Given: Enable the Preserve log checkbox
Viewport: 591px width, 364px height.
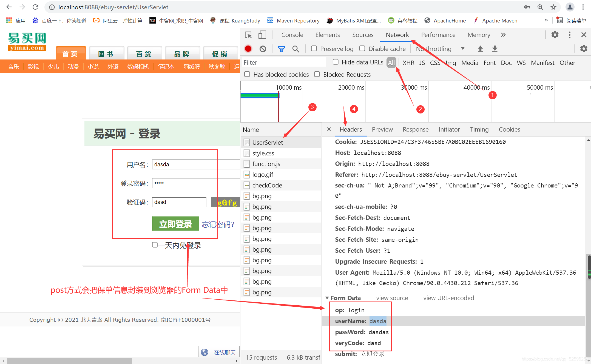Looking at the screenshot, I should pos(314,49).
